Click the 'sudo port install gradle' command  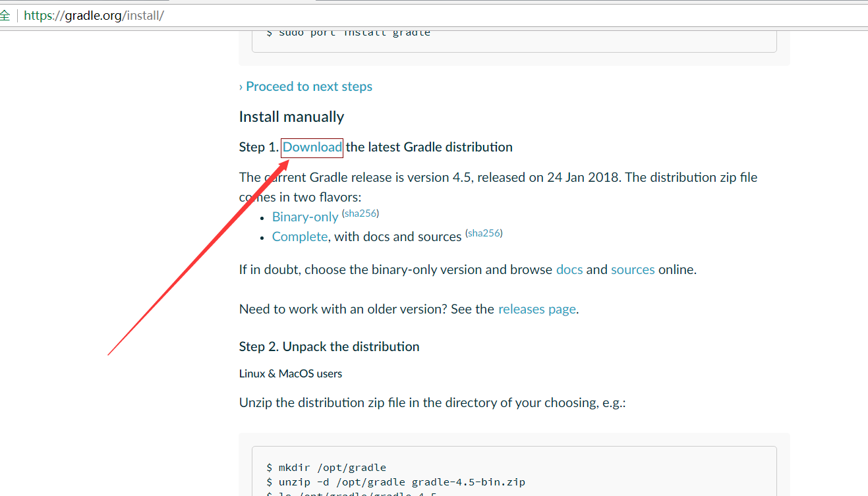click(x=348, y=32)
